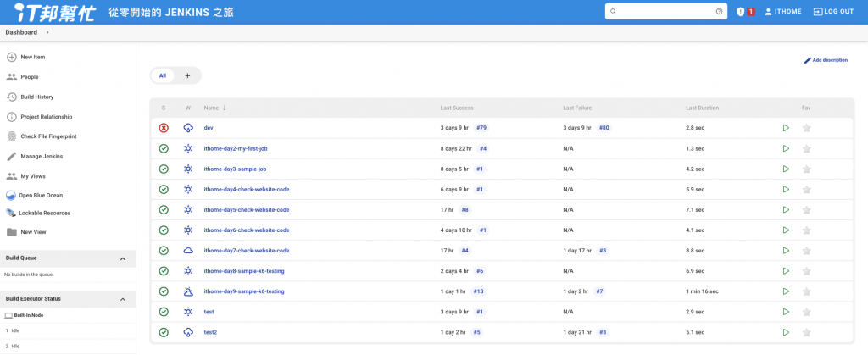Screen dimensions: 868x355
Task: Open the ithome-day8-sample-k6-testing job
Action: [x=244, y=271]
